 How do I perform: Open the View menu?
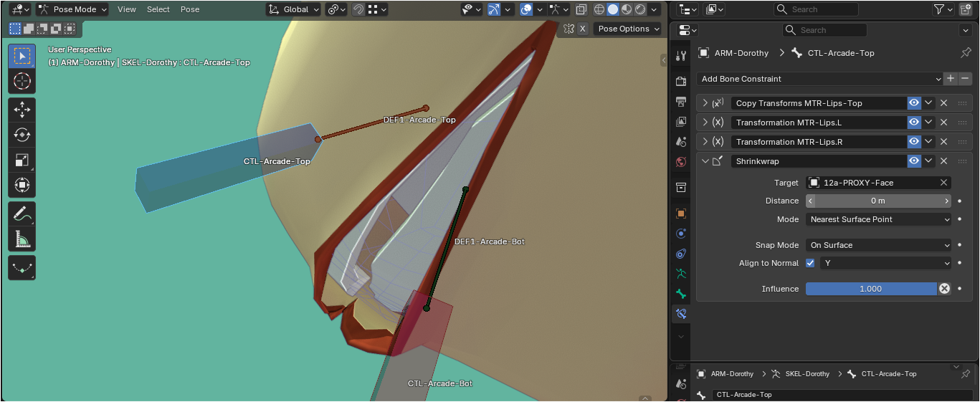(127, 9)
